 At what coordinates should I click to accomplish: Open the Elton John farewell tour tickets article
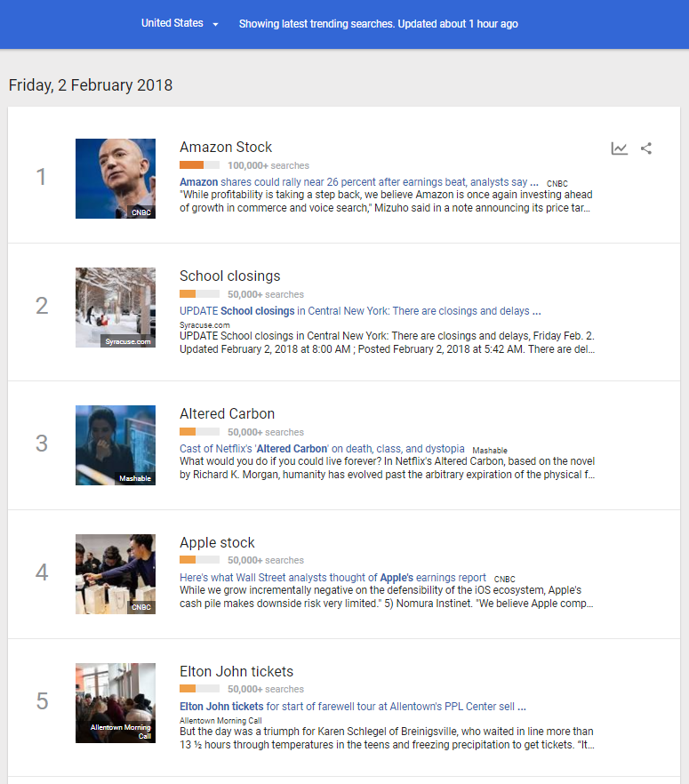pyautogui.click(x=352, y=707)
